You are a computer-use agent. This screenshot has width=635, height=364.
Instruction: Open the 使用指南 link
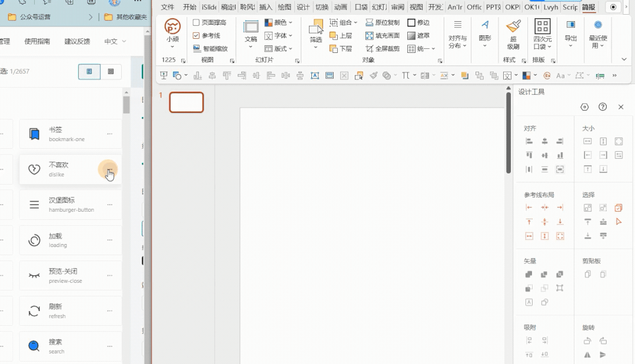click(37, 42)
